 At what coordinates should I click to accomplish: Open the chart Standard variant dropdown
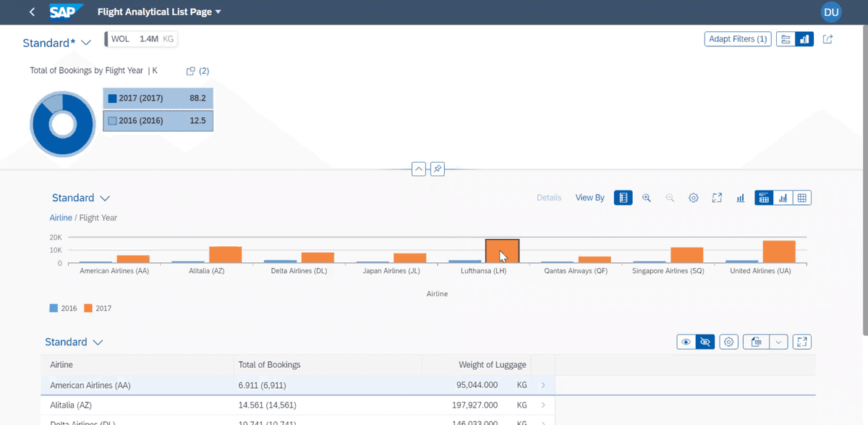80,198
